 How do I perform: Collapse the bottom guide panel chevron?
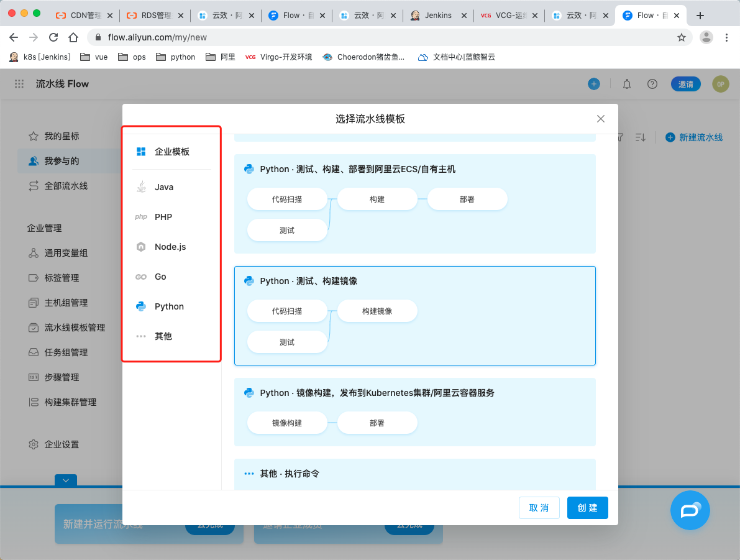click(x=66, y=480)
